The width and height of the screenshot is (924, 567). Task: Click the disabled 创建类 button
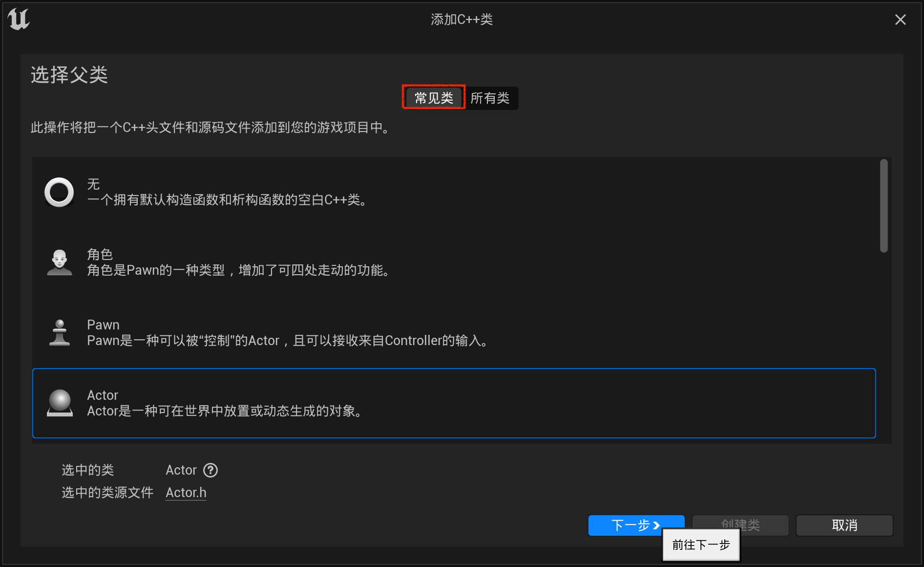pyautogui.click(x=740, y=525)
